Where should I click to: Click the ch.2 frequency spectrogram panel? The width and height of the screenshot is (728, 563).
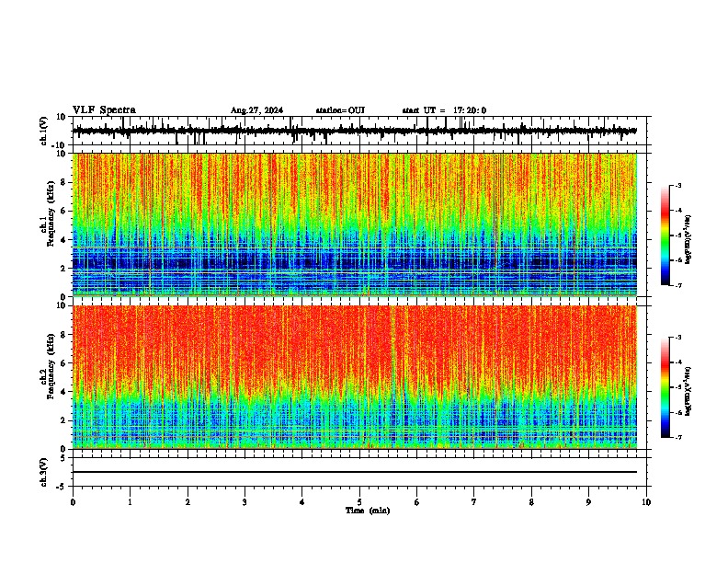pyautogui.click(x=355, y=377)
